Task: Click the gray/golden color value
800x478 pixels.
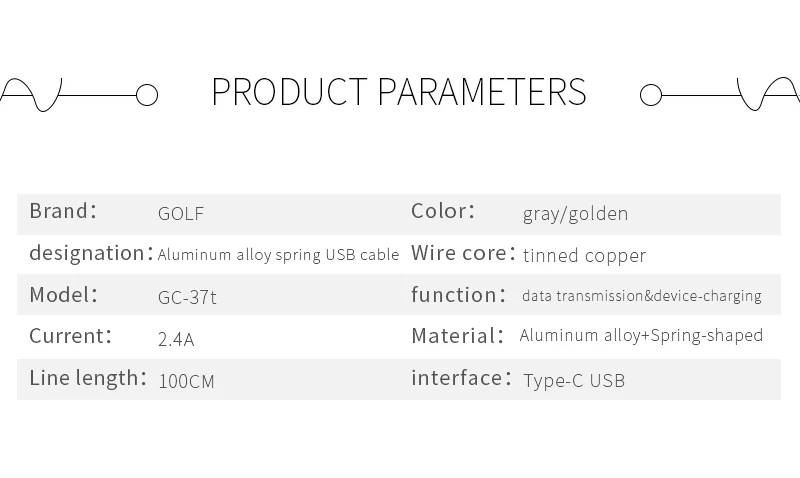Action: click(575, 214)
